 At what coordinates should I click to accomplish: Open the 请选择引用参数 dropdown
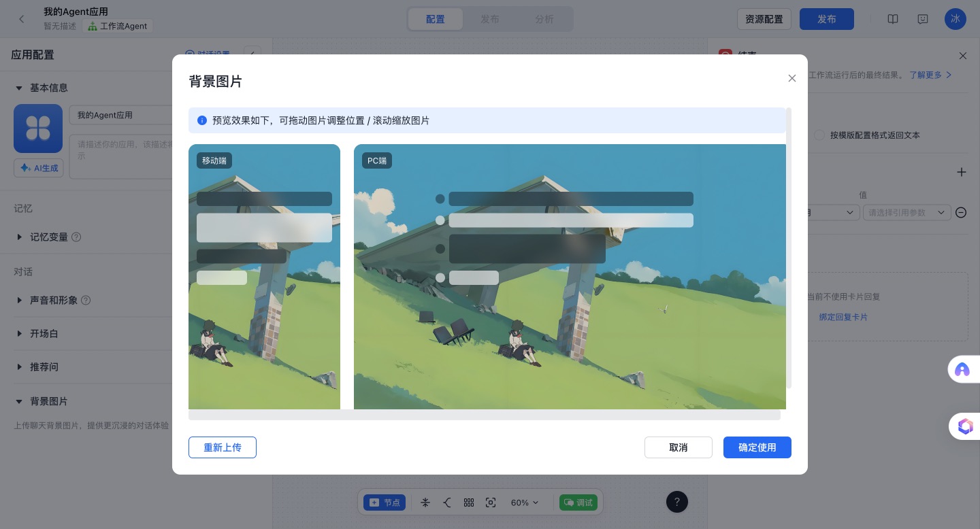(x=906, y=213)
